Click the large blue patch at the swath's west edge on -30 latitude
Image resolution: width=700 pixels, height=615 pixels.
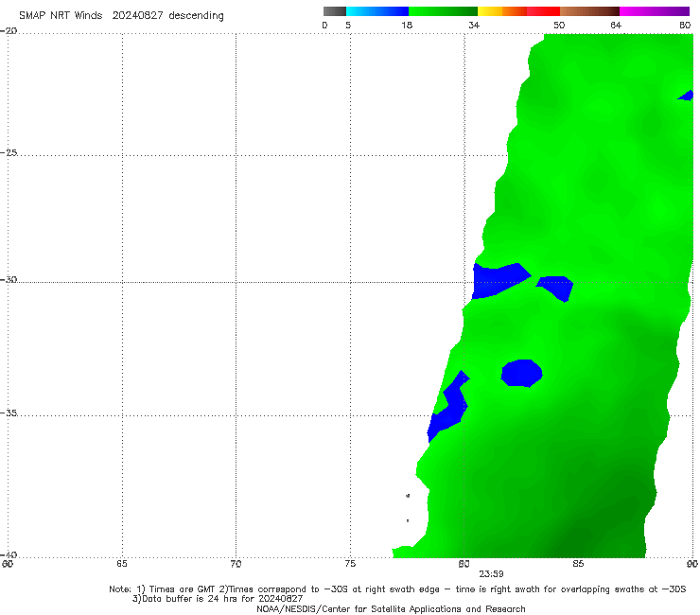pyautogui.click(x=498, y=280)
